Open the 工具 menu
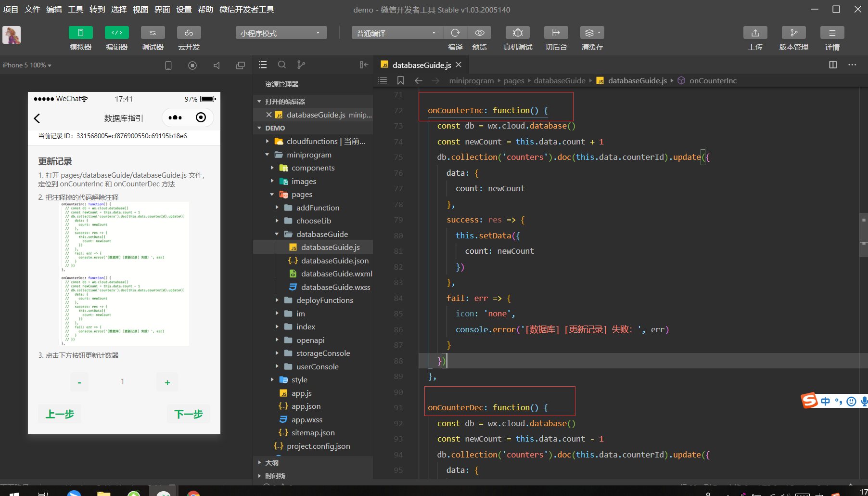The image size is (868, 496). [76, 10]
